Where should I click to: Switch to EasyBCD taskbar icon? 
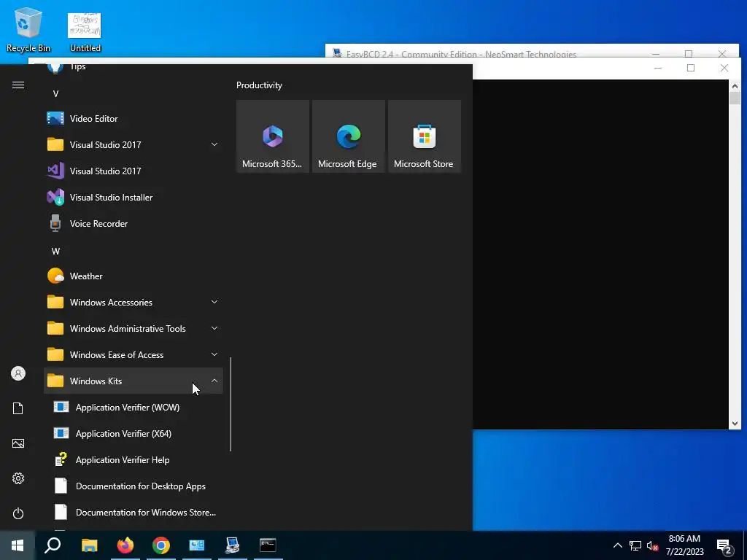233,545
